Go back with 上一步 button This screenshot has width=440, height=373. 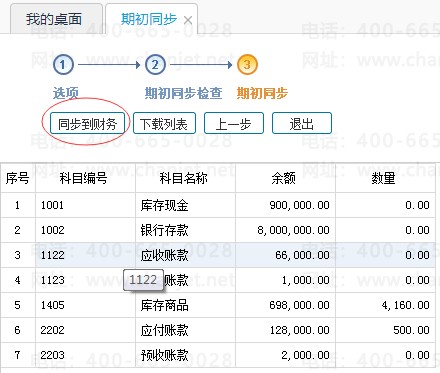click(234, 124)
